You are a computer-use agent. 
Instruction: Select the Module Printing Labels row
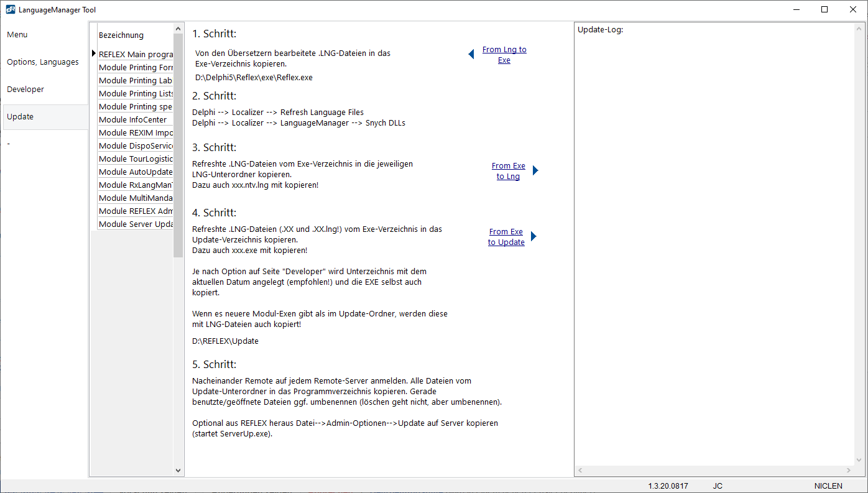tap(136, 81)
